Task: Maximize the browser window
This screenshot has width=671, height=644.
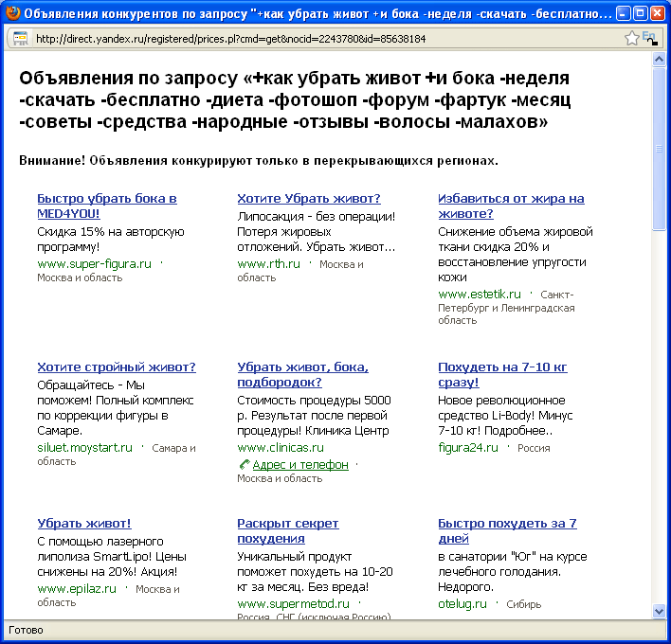Action: coord(640,13)
